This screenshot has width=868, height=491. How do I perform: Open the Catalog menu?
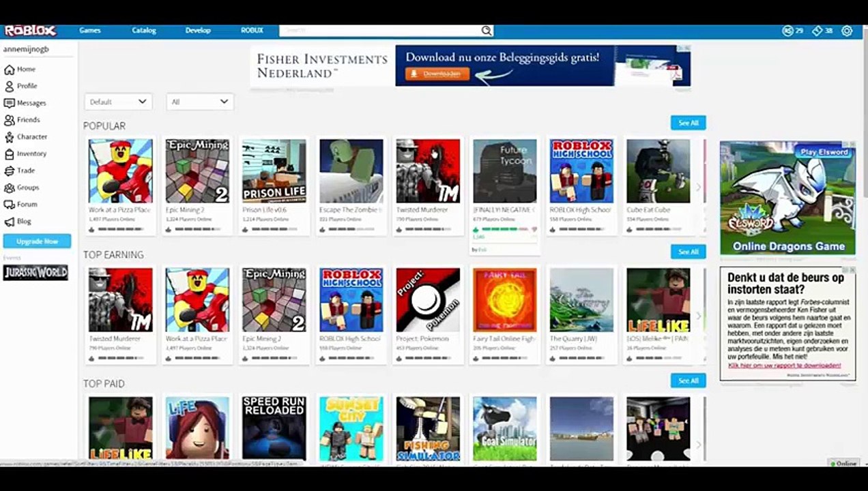click(144, 31)
